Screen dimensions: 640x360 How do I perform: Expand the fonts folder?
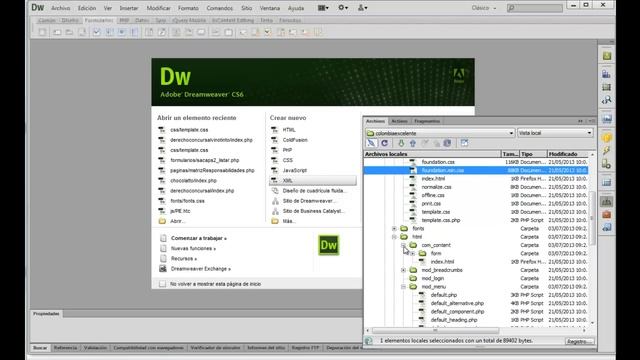coord(394,229)
